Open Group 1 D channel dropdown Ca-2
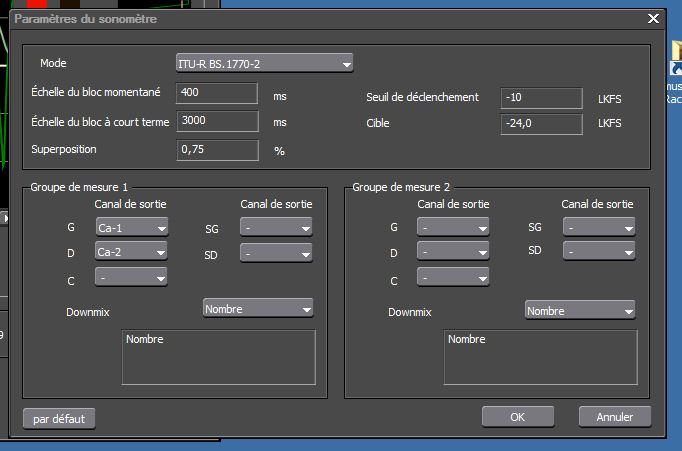 click(131, 251)
